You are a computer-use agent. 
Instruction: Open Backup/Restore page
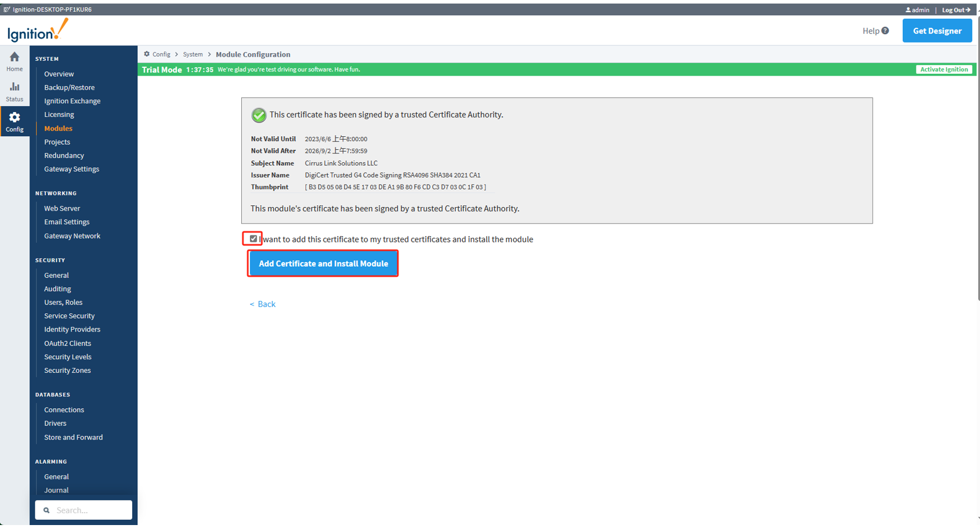(x=69, y=87)
